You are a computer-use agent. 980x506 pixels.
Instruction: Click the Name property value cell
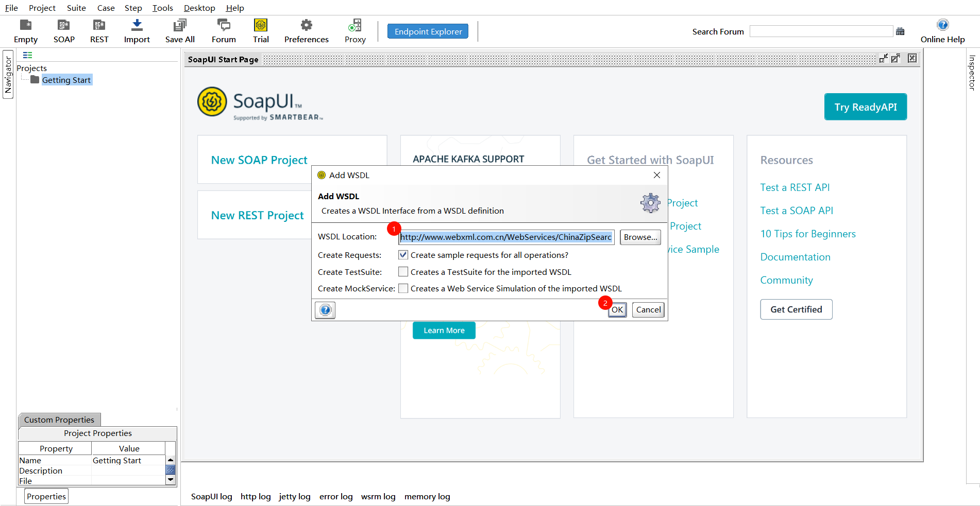(x=128, y=460)
